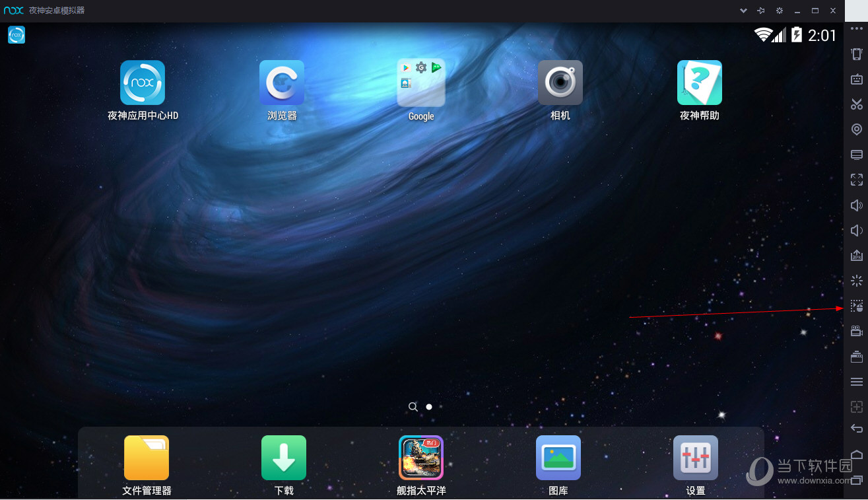Toggle the pin window on top icon

coord(761,11)
